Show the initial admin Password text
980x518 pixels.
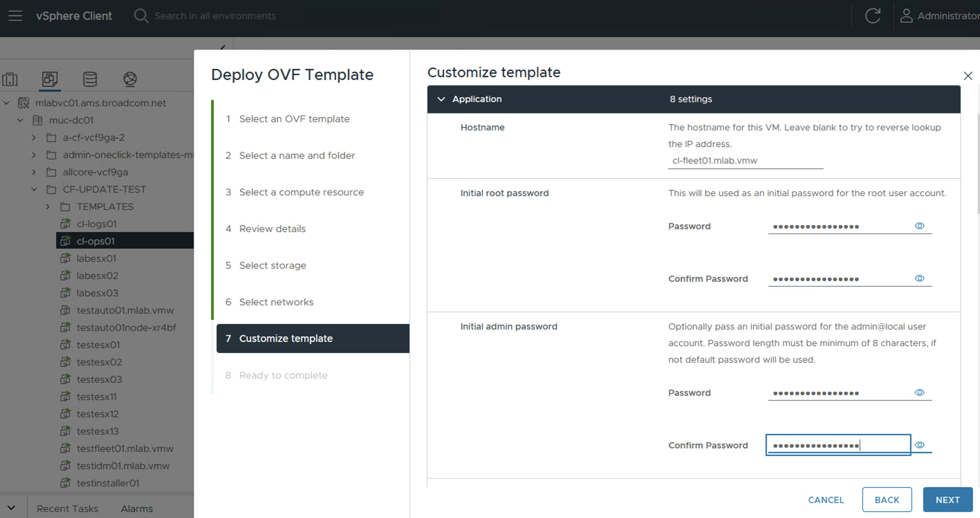919,392
